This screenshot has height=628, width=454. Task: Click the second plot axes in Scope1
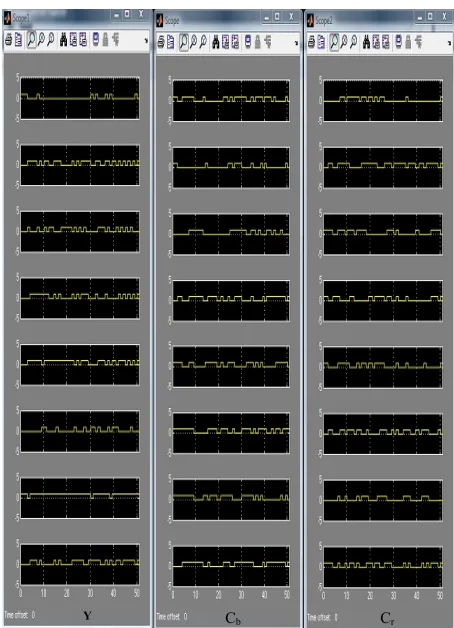(x=80, y=165)
